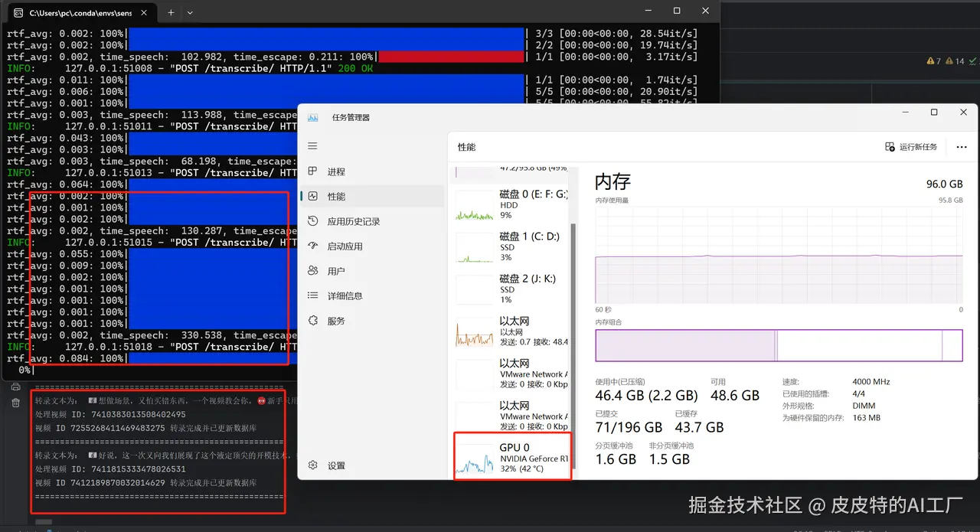The height and width of the screenshot is (532, 980).
Task: Select 磁盘 0 (E: F: G:) performance item
Action: (511, 205)
